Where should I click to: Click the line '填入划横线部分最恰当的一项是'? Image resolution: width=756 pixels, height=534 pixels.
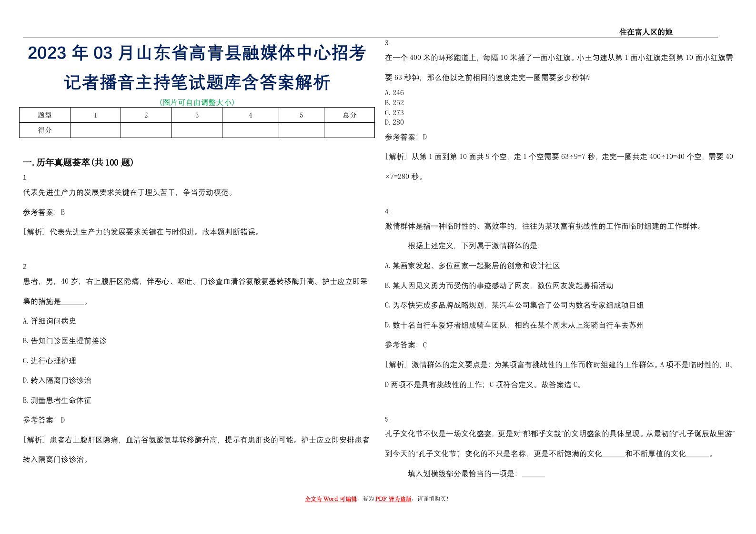coord(476,474)
